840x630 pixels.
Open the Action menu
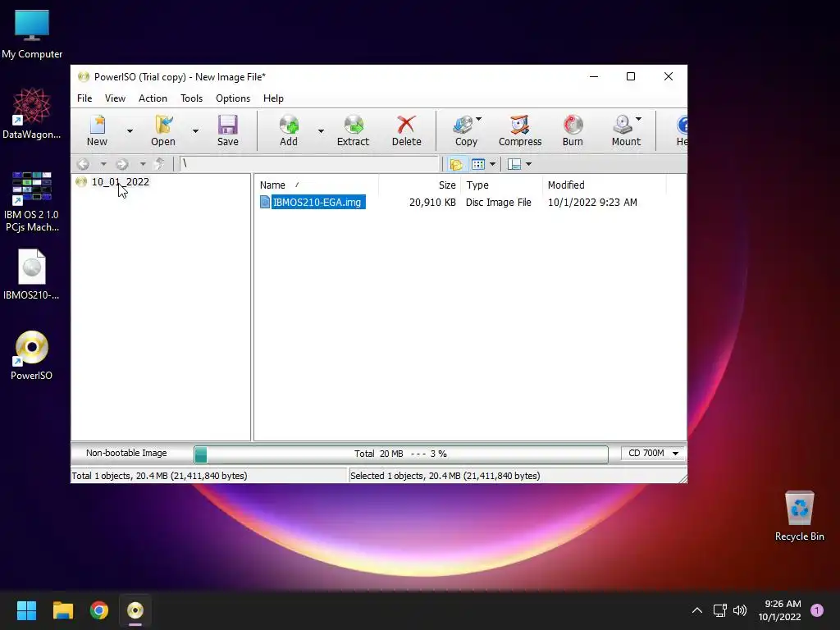click(153, 98)
